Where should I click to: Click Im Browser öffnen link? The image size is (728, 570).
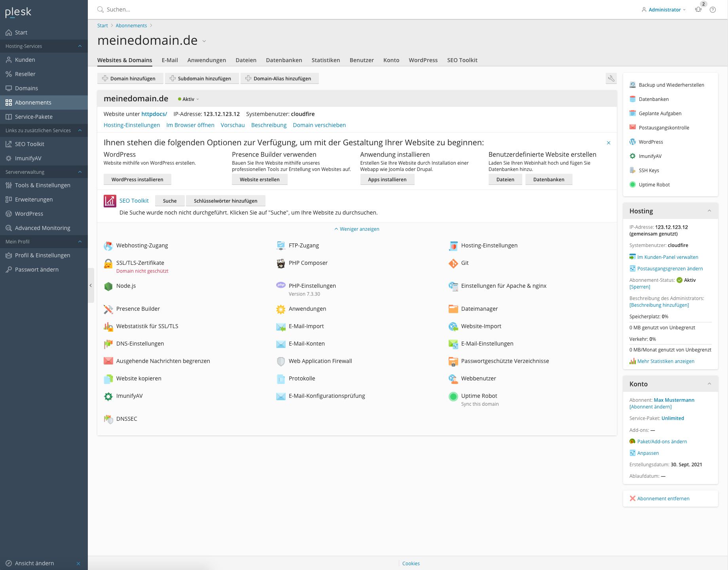(x=190, y=125)
